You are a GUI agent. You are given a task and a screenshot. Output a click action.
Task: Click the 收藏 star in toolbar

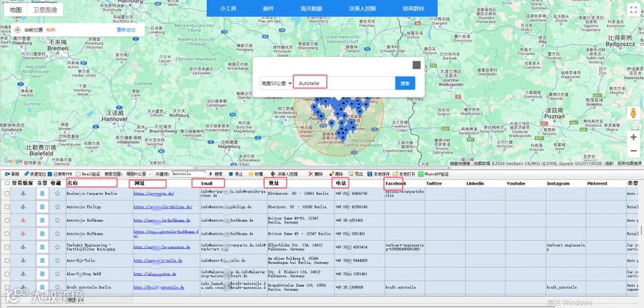point(250,174)
